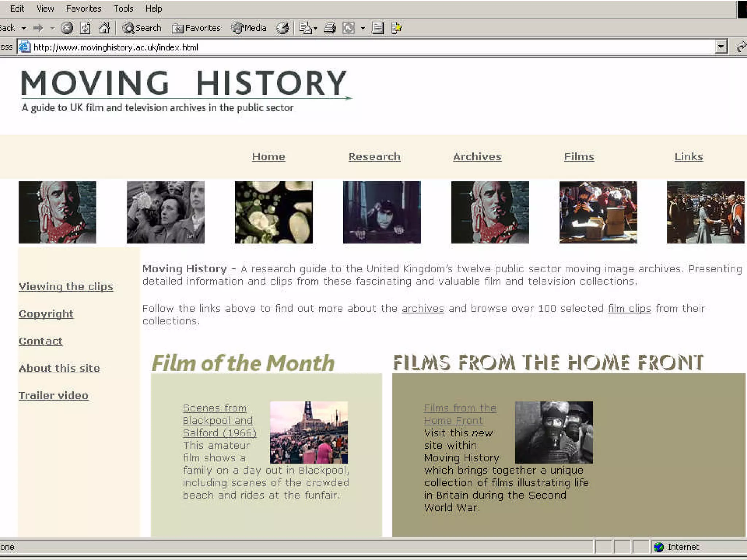747x560 pixels.
Task: Open the Tools menu
Action: point(123,8)
